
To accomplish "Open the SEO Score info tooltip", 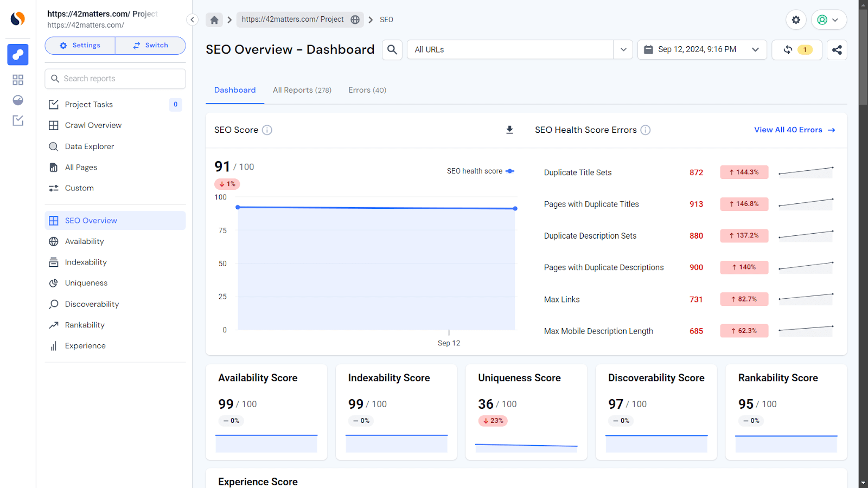I will pos(266,130).
